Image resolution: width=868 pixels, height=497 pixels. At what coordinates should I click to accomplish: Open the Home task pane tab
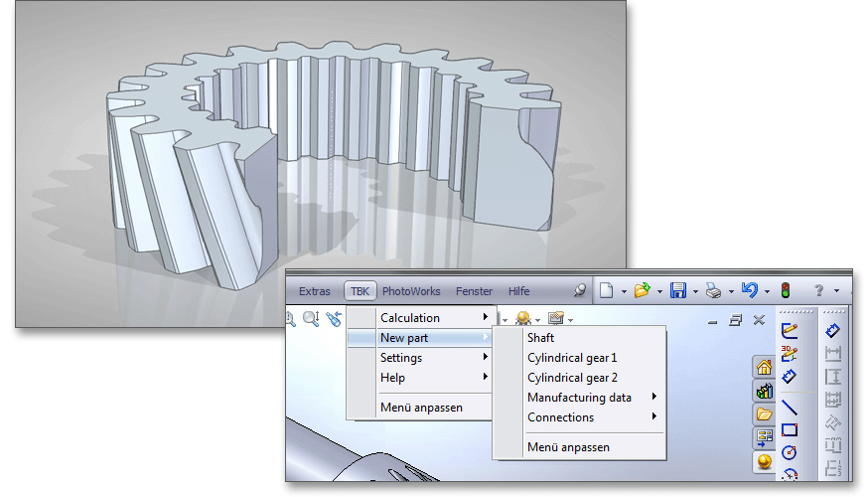tap(764, 368)
